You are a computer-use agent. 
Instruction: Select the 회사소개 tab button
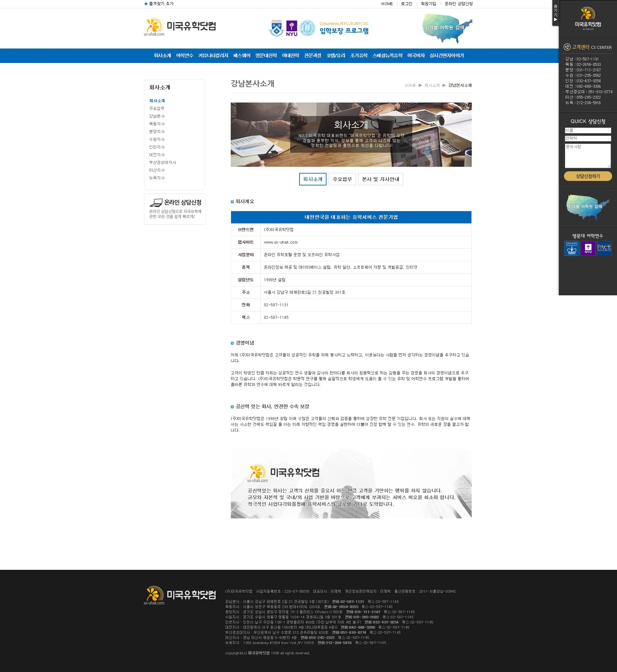point(312,179)
